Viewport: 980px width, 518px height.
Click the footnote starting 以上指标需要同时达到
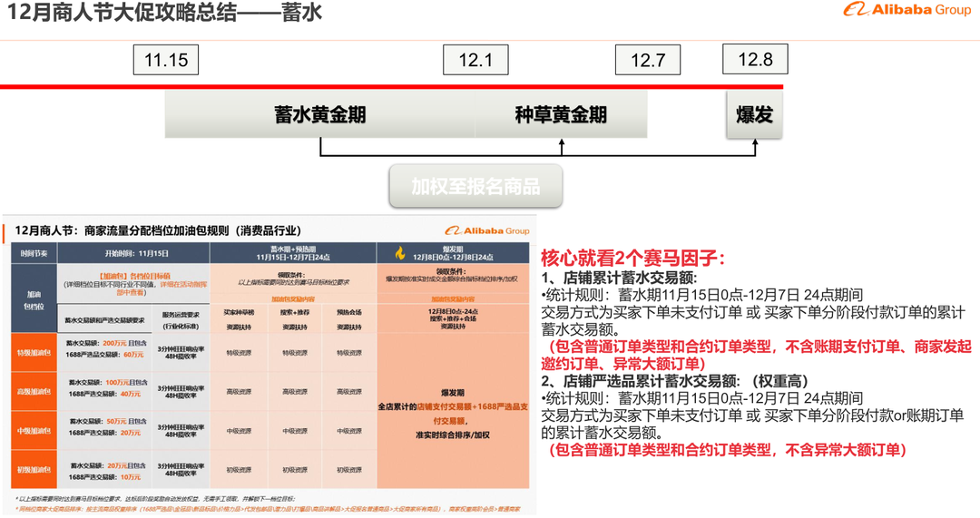point(154,499)
